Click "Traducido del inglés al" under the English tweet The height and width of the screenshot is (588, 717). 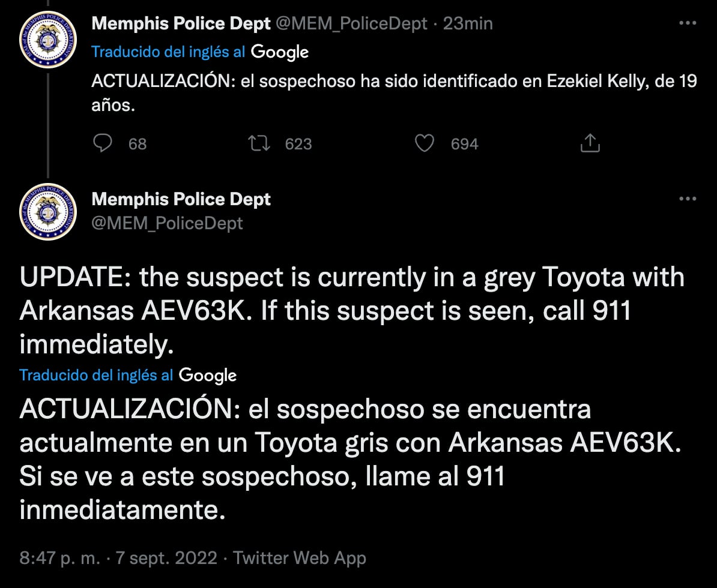click(x=96, y=376)
